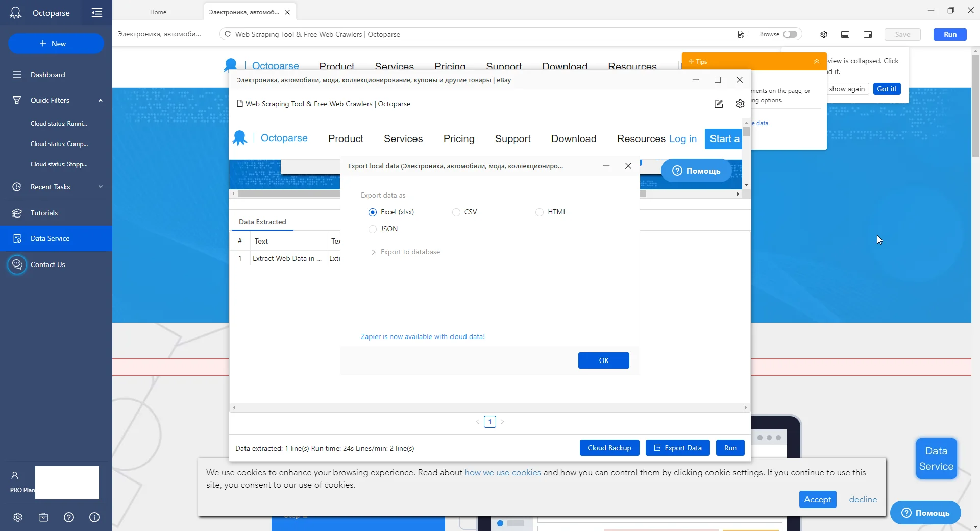Close the Export local data dialog
980x531 pixels.
pyautogui.click(x=628, y=166)
